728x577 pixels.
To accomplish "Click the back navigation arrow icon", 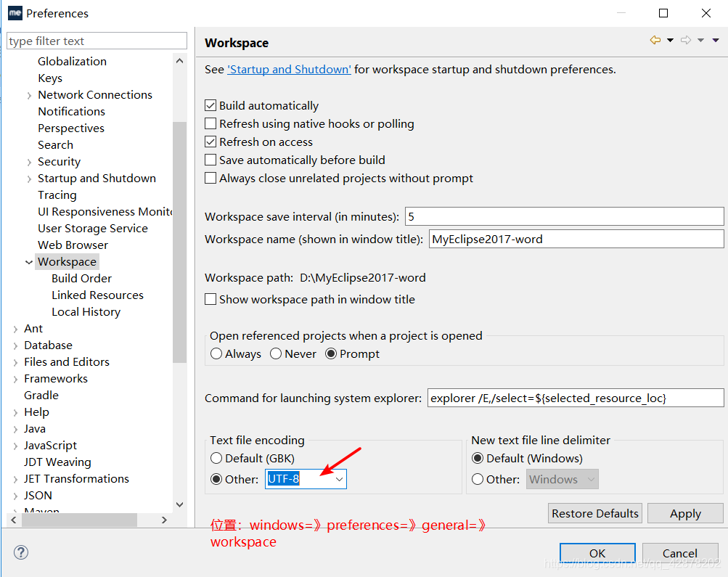I will pos(655,40).
